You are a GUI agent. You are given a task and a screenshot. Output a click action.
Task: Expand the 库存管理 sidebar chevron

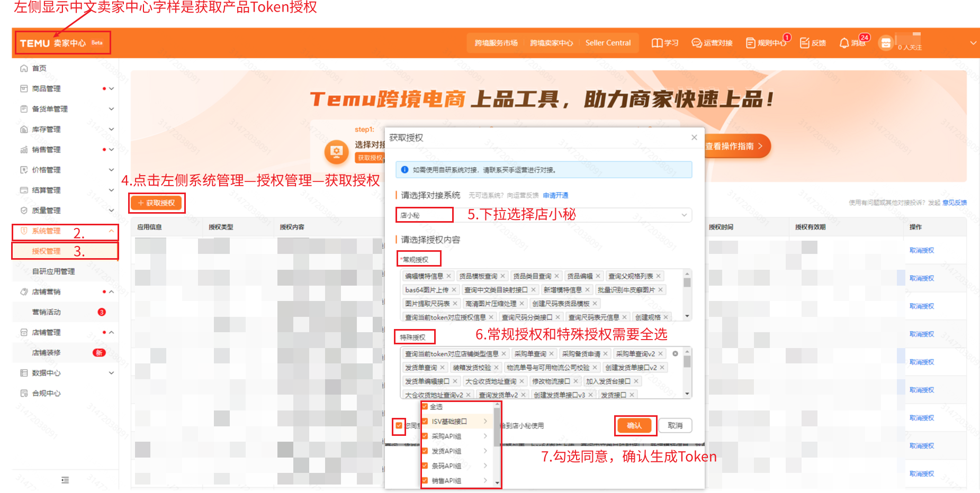[x=111, y=129]
